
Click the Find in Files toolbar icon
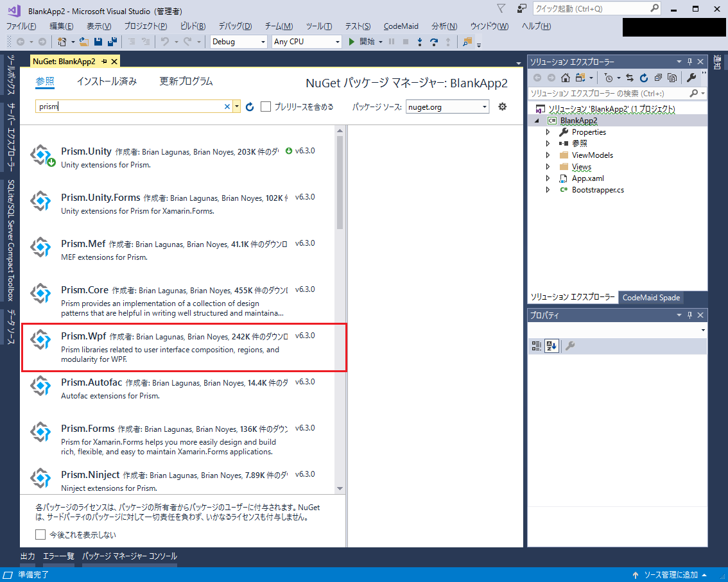[x=467, y=42]
